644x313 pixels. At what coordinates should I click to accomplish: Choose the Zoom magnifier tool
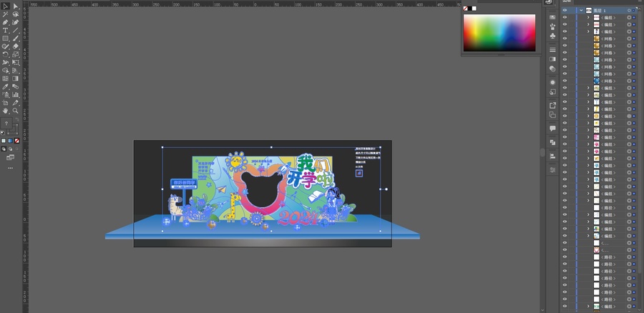pos(16,111)
